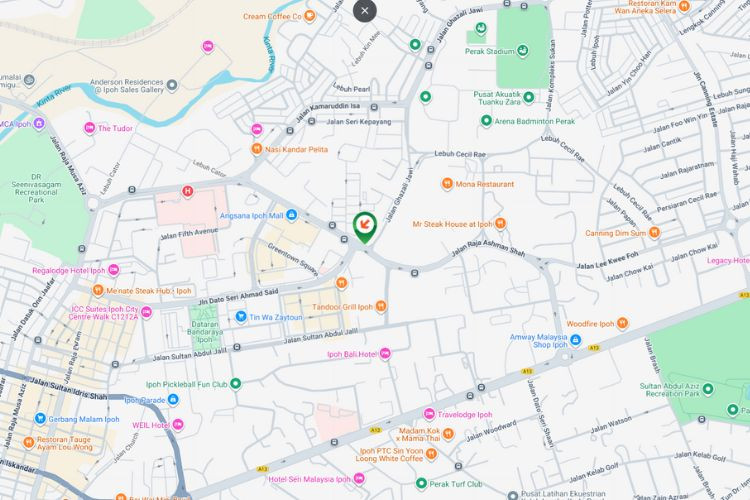Select the Mona Restaurant pin

(447, 184)
